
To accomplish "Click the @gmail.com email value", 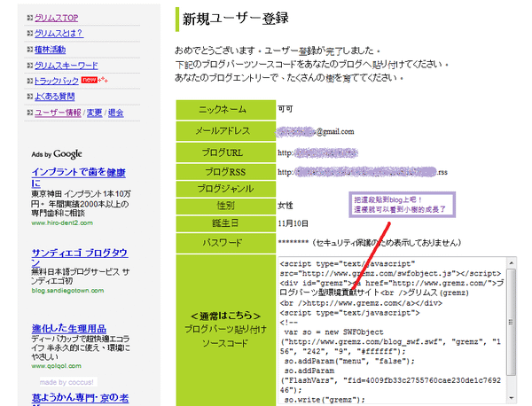I will pos(335,131).
